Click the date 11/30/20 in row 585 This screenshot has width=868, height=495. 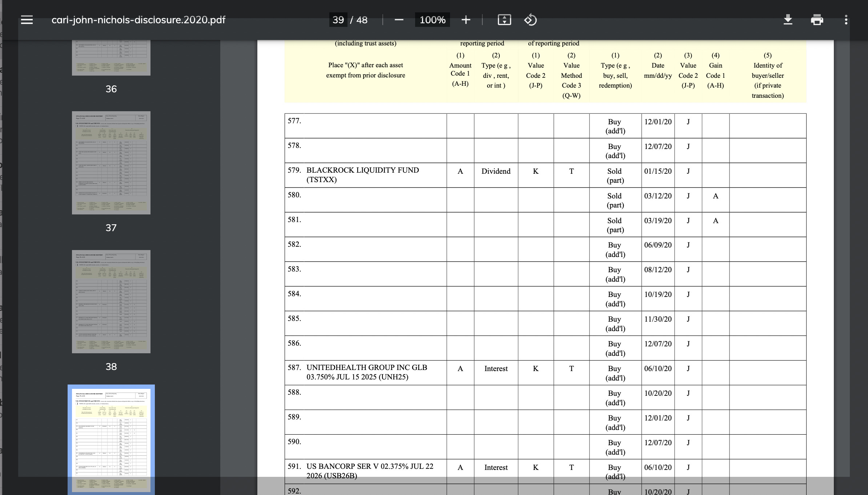click(x=658, y=319)
